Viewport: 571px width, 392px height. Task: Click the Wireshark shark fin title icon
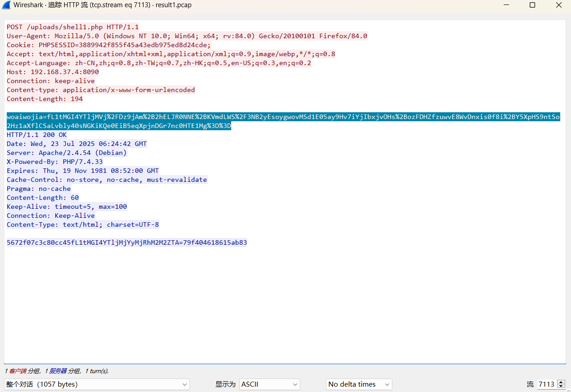tap(6, 5)
